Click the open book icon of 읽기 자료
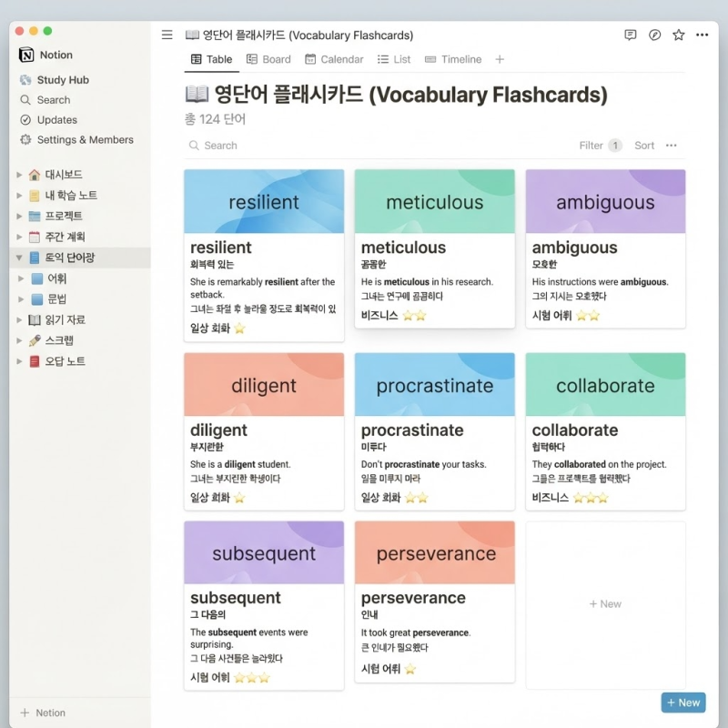Image resolution: width=728 pixels, height=728 pixels. pyautogui.click(x=35, y=320)
